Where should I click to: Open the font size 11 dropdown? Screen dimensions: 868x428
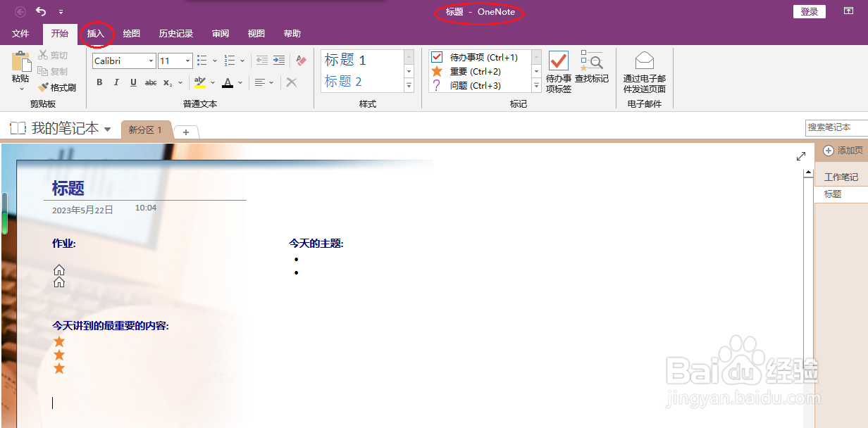[x=187, y=61]
